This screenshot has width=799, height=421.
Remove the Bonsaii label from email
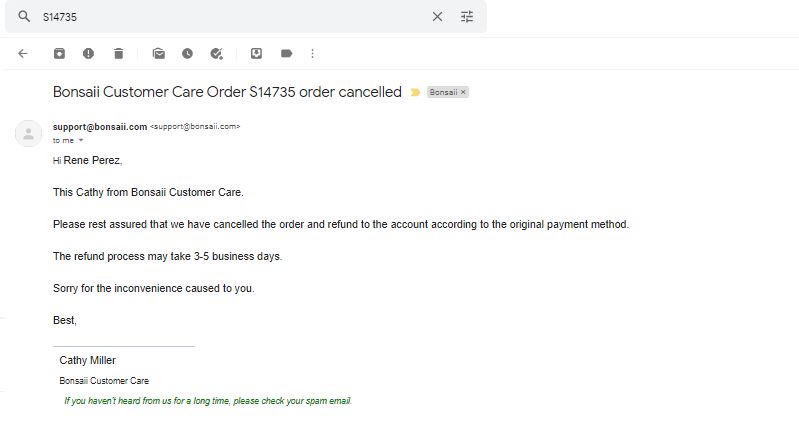point(463,92)
